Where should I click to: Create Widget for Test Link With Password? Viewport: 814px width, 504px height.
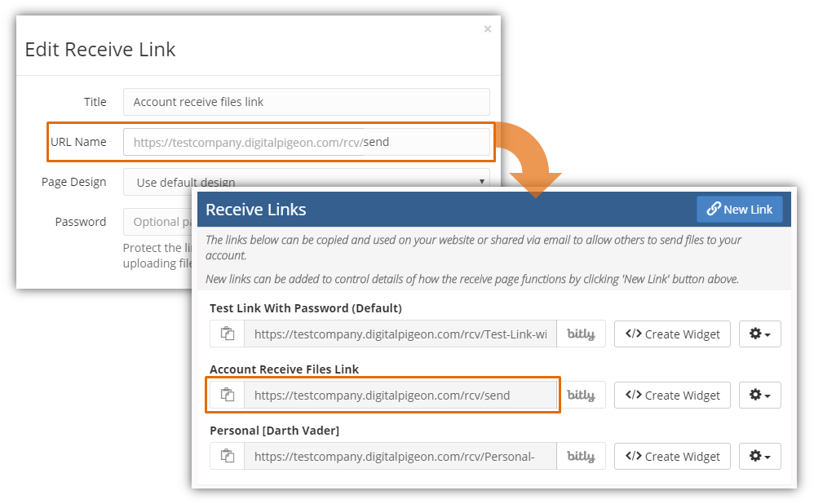pos(672,334)
